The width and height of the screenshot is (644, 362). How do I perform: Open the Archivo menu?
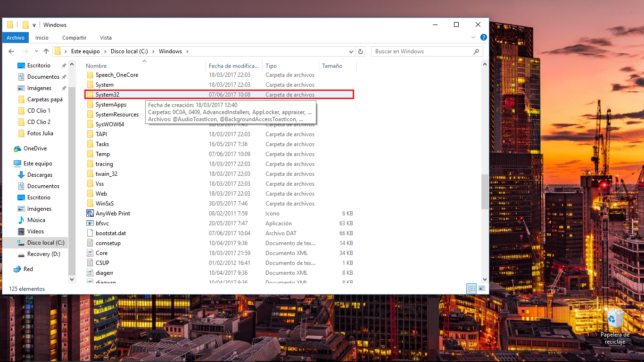click(15, 37)
